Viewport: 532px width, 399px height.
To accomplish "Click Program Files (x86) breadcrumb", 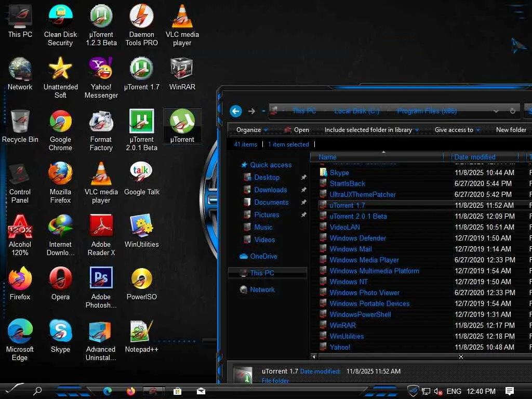I will [x=427, y=111].
